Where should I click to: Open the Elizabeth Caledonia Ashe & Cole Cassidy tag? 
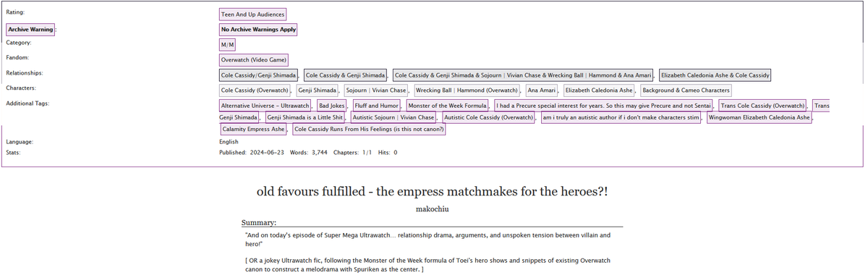point(715,75)
